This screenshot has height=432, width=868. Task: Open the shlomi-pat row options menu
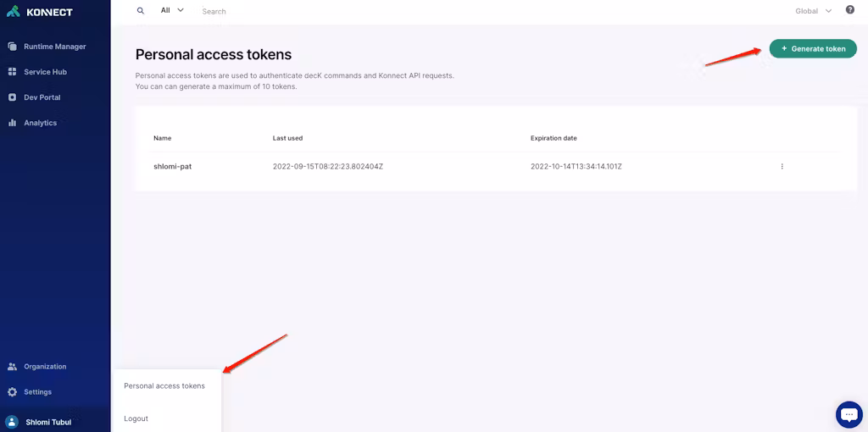(x=782, y=167)
